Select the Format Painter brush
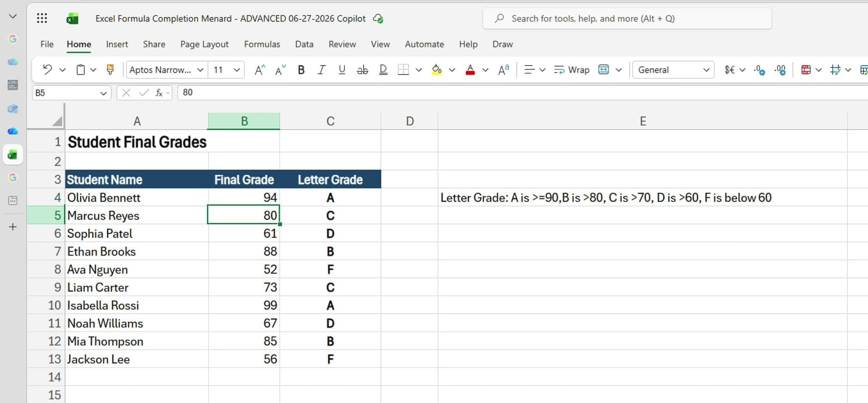This screenshot has height=403, width=868. pyautogui.click(x=110, y=70)
